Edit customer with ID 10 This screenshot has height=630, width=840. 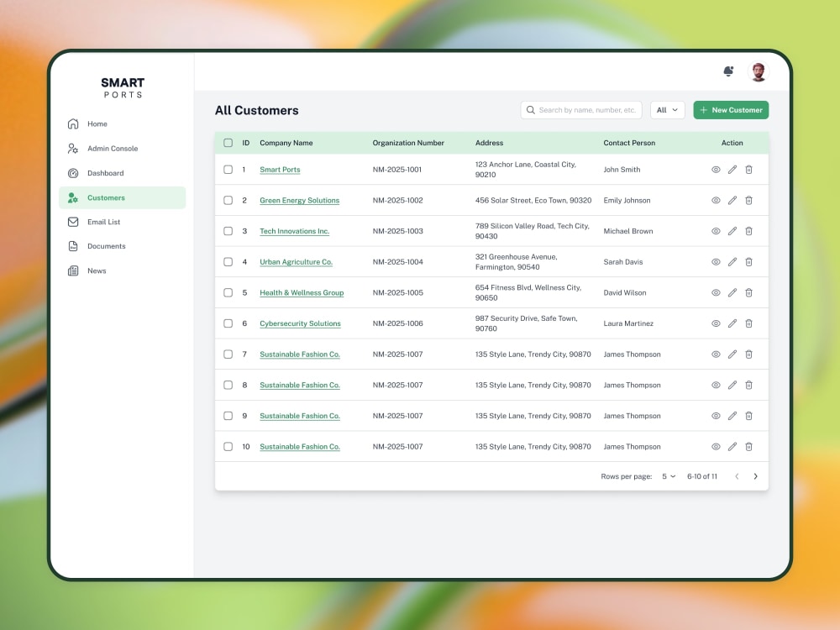(732, 447)
